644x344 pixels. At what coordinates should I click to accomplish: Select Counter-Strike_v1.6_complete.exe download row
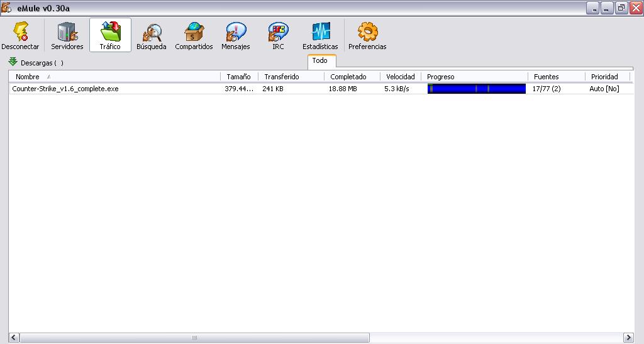click(65, 89)
